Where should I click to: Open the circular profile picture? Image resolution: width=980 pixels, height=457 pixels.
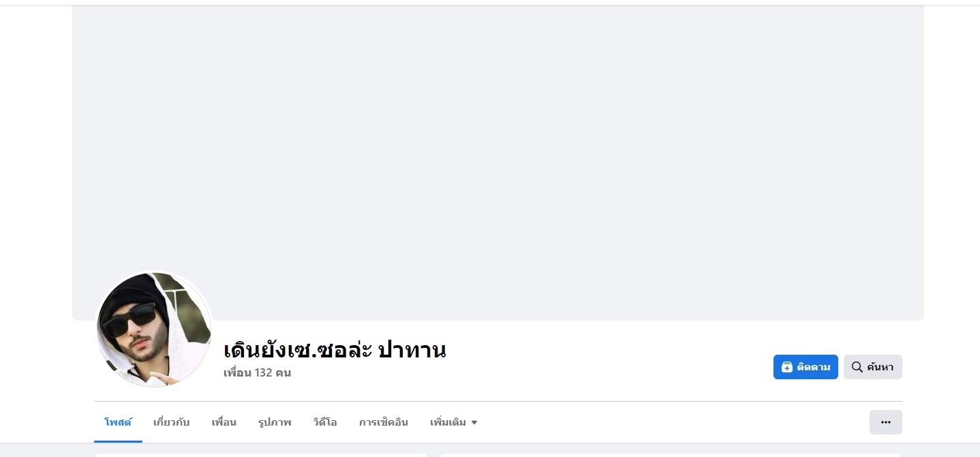[154, 329]
